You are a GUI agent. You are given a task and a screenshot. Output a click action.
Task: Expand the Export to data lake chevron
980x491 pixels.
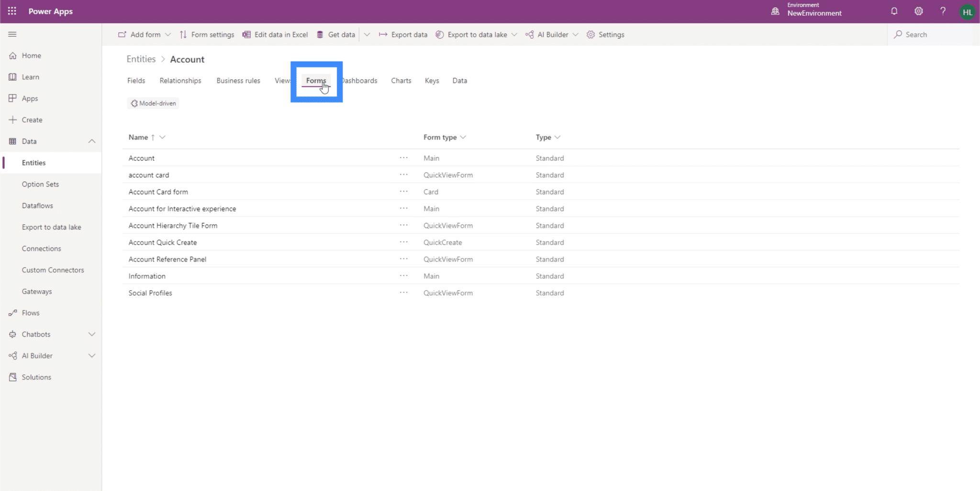pos(514,34)
